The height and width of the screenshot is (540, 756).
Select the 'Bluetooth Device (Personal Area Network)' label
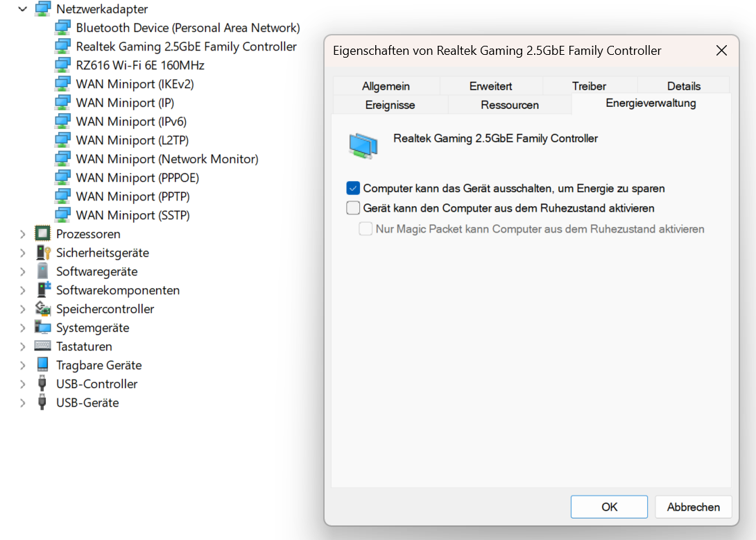(x=188, y=28)
